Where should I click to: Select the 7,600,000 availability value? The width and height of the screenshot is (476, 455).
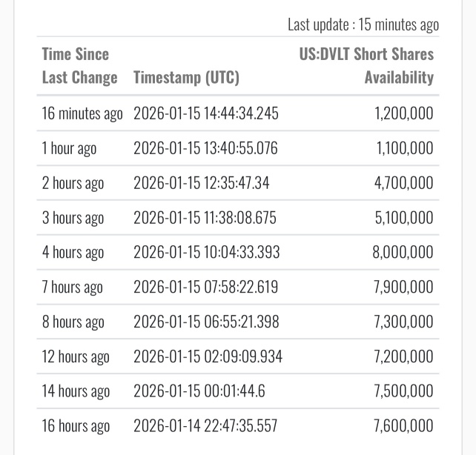[403, 426]
